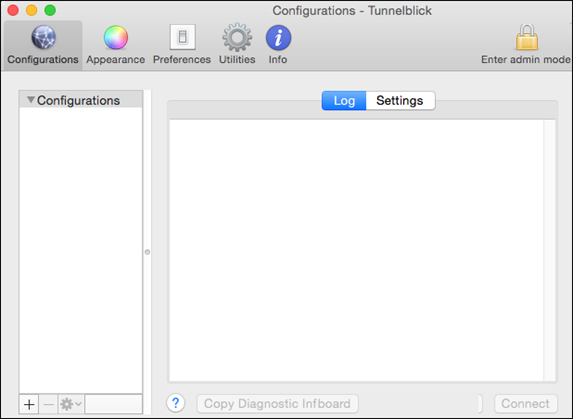573x419 pixels.
Task: Zoom the window with green button
Action: point(50,10)
